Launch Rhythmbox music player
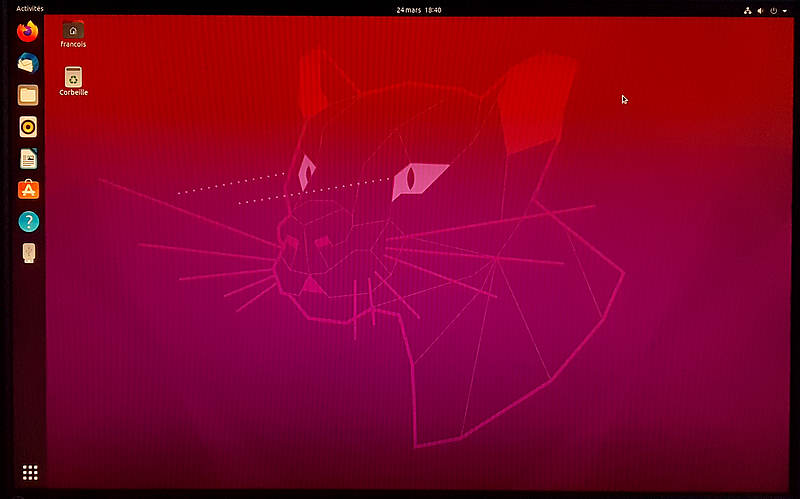 pyautogui.click(x=28, y=127)
